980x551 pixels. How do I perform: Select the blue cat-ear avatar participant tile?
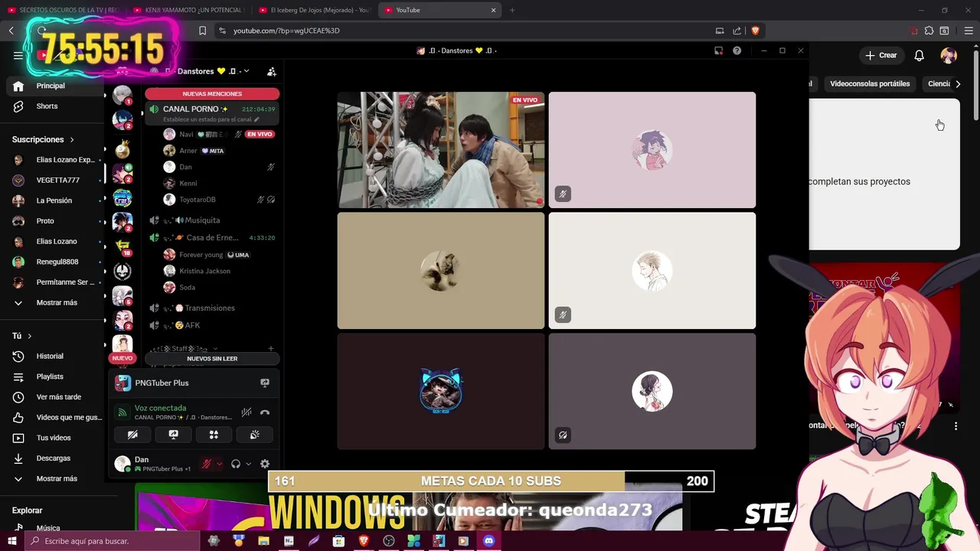441,391
